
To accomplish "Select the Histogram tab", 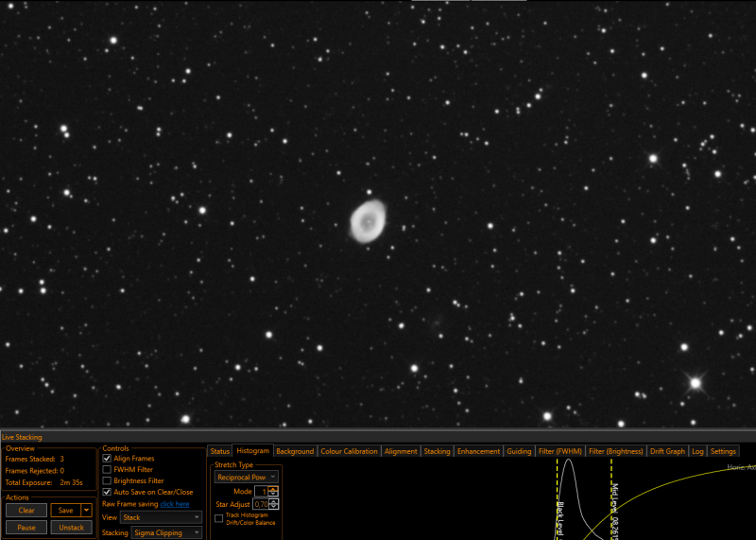I will (x=252, y=451).
